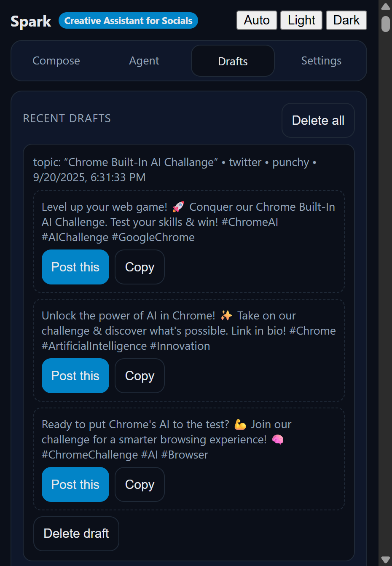Copy the "Level up your web game" draft
Screen dimensions: 392x566
pos(140,267)
